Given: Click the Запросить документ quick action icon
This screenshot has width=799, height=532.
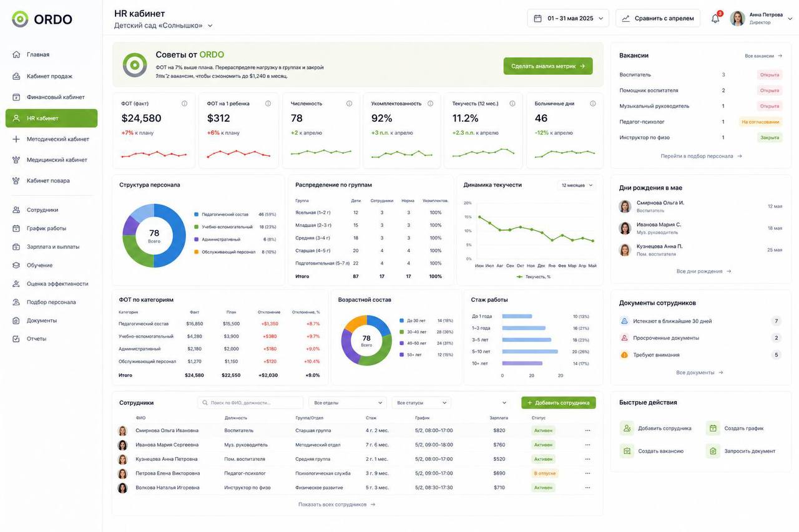Looking at the screenshot, I should click(713, 451).
